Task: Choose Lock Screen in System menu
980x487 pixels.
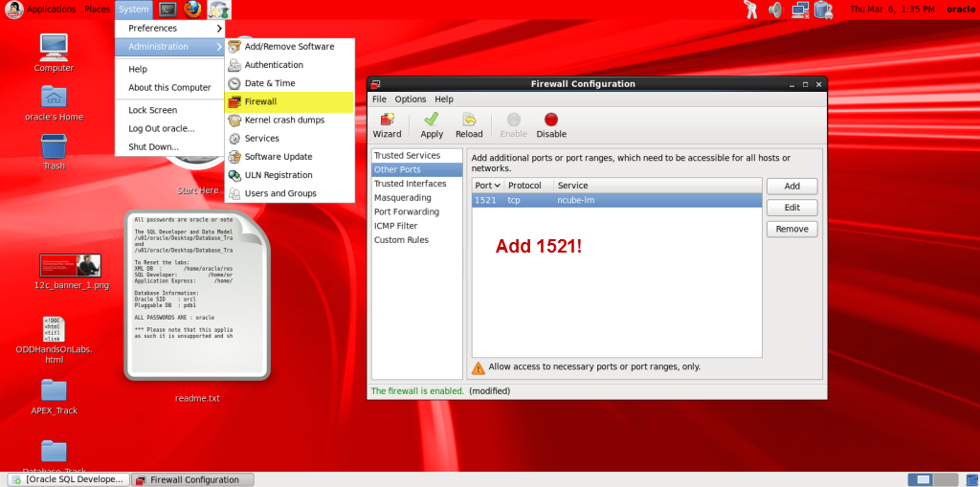Action: (169, 110)
